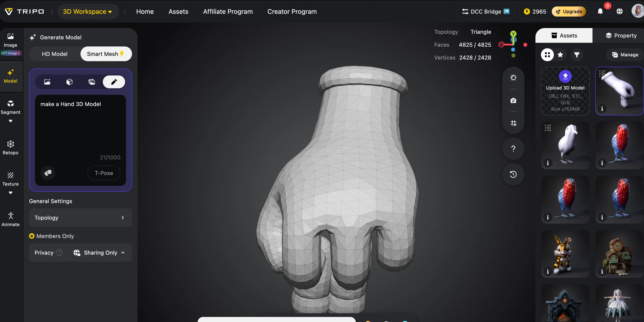Screen dimensions: 644x322
Task: Open the Retopo tool
Action: click(x=11, y=148)
